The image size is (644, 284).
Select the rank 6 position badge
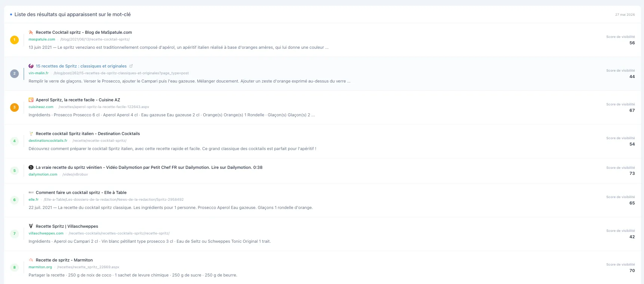pyautogui.click(x=15, y=200)
